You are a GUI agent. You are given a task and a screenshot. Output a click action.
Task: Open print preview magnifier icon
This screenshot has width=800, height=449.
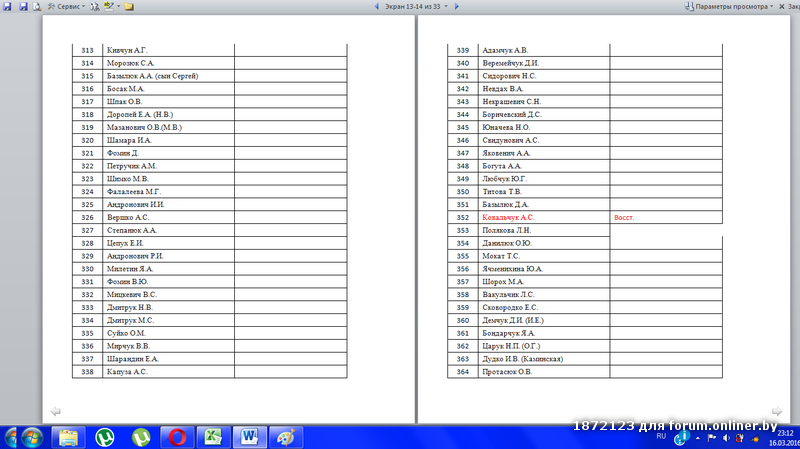click(x=37, y=7)
